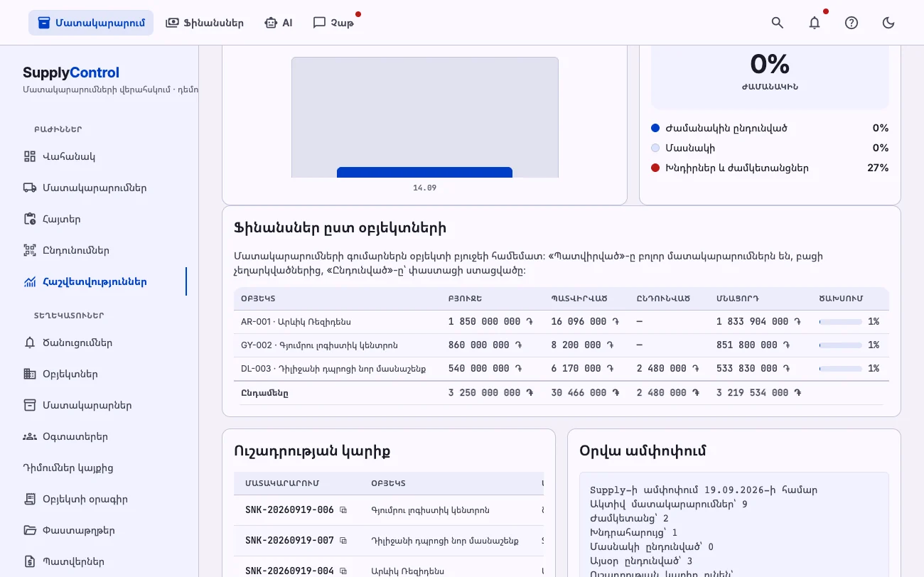Click the SupplyControl logo

(x=71, y=72)
